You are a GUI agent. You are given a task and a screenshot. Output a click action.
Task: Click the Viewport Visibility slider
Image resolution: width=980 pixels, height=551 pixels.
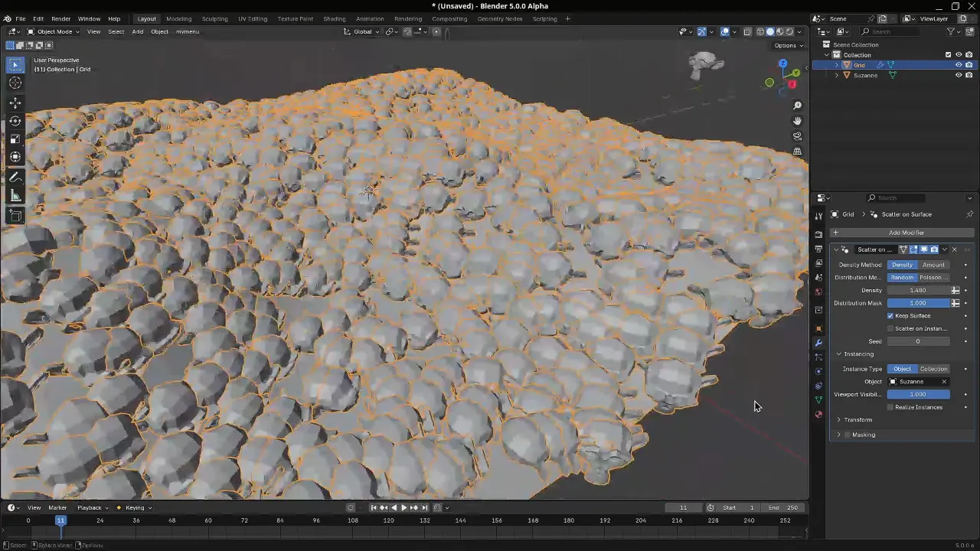click(918, 394)
